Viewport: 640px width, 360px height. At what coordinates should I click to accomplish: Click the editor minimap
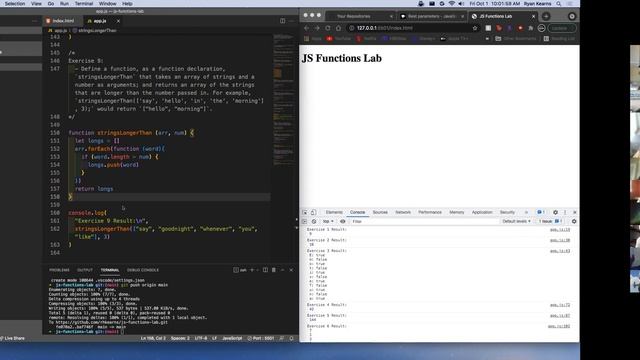pos(284,100)
